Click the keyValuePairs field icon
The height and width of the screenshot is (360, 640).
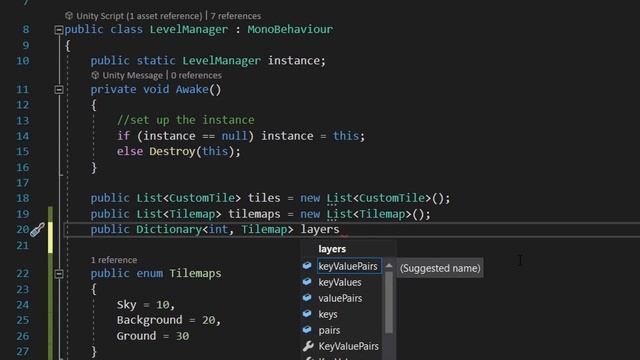click(307, 266)
